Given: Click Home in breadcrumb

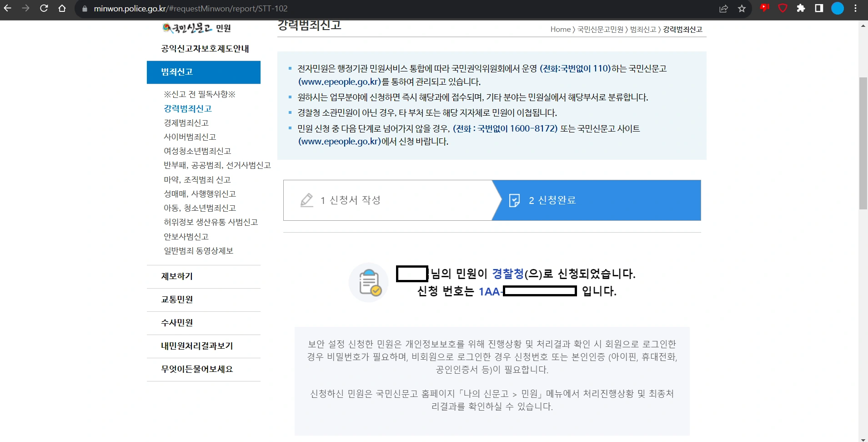Looking at the screenshot, I should click(560, 30).
